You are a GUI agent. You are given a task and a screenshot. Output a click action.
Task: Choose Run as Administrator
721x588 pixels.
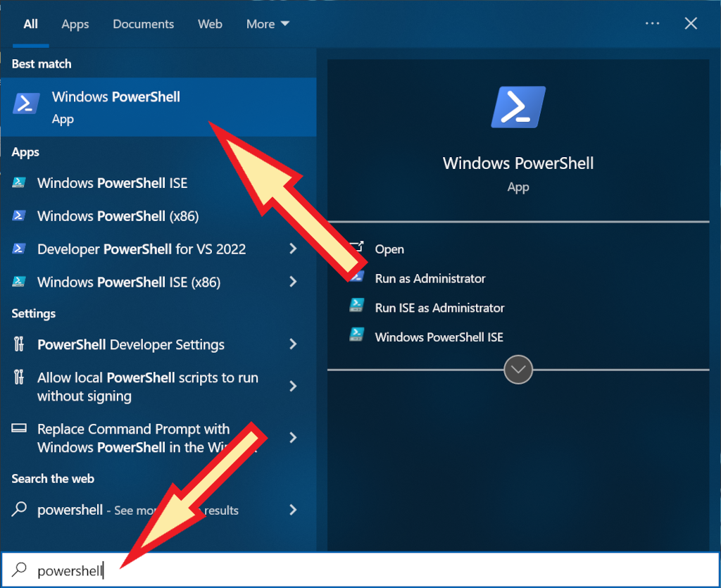point(430,279)
